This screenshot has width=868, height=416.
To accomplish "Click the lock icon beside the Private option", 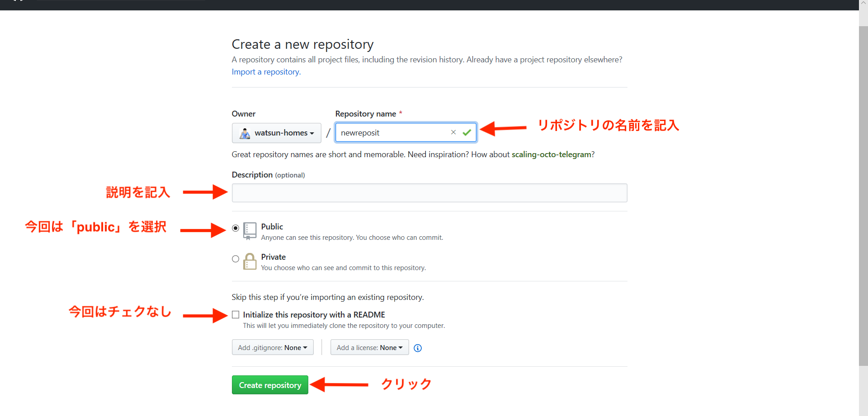I will [250, 261].
